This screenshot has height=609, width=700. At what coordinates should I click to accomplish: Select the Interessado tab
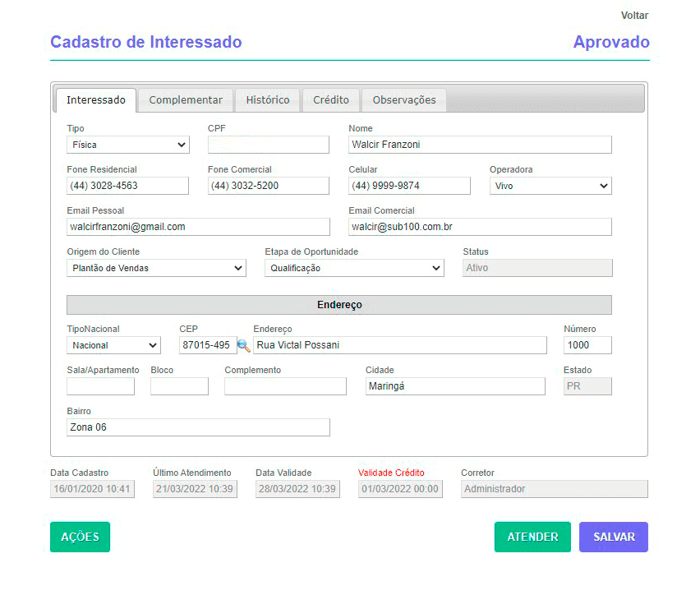pyautogui.click(x=95, y=99)
